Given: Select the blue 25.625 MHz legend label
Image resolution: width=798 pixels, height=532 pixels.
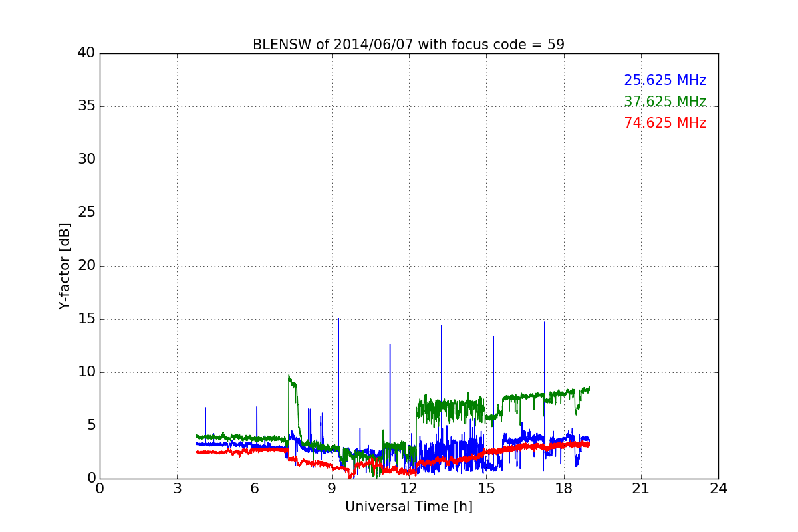Looking at the screenshot, I should 665,80.
